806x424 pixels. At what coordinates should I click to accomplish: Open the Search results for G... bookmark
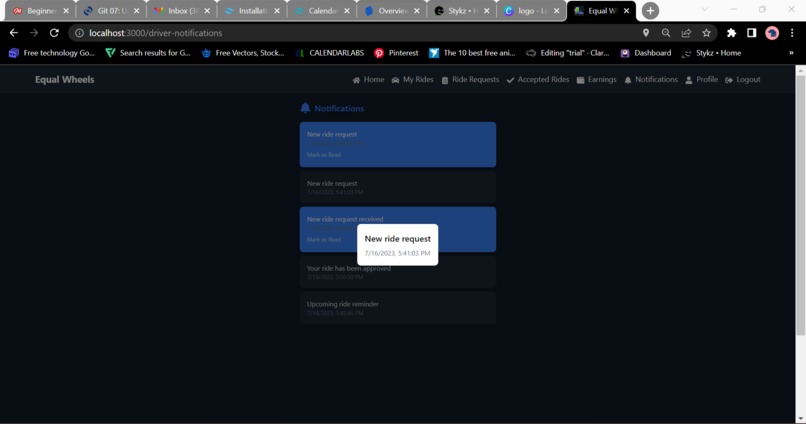(x=148, y=53)
